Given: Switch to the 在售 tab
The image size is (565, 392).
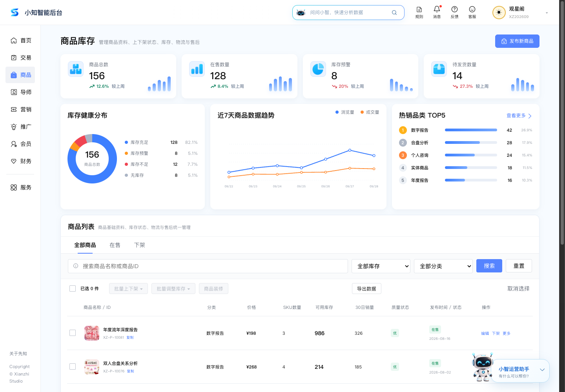Looking at the screenshot, I should click(115, 245).
